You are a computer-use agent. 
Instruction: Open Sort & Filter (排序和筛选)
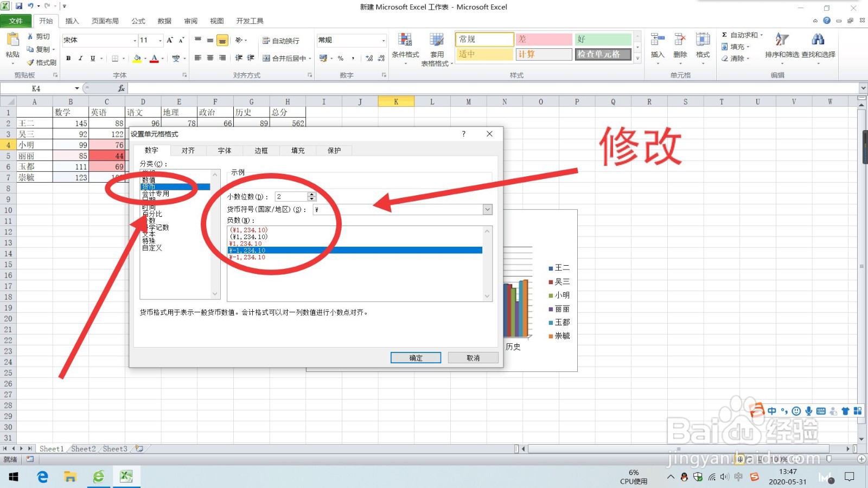(781, 48)
